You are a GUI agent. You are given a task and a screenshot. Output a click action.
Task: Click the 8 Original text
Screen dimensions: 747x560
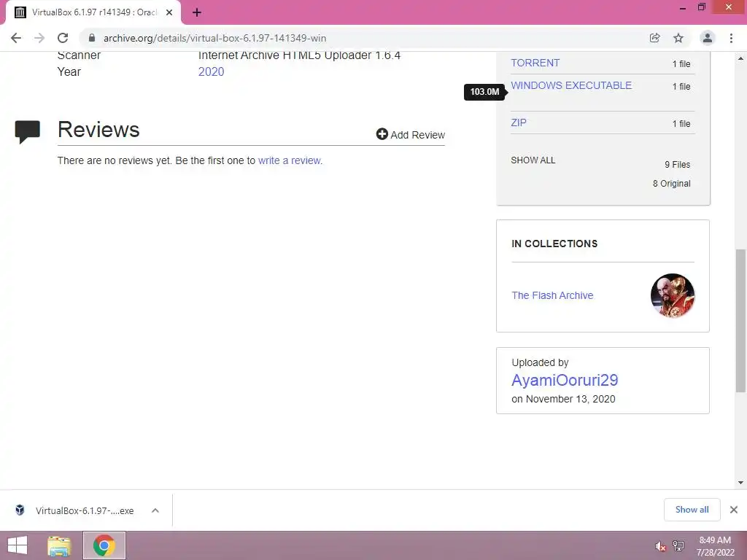tap(672, 183)
